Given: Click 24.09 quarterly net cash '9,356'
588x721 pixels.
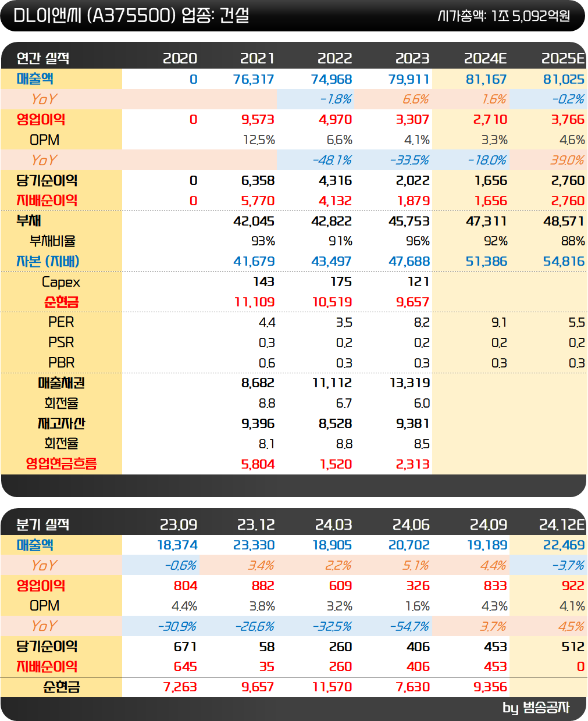Looking at the screenshot, I should point(490,687).
